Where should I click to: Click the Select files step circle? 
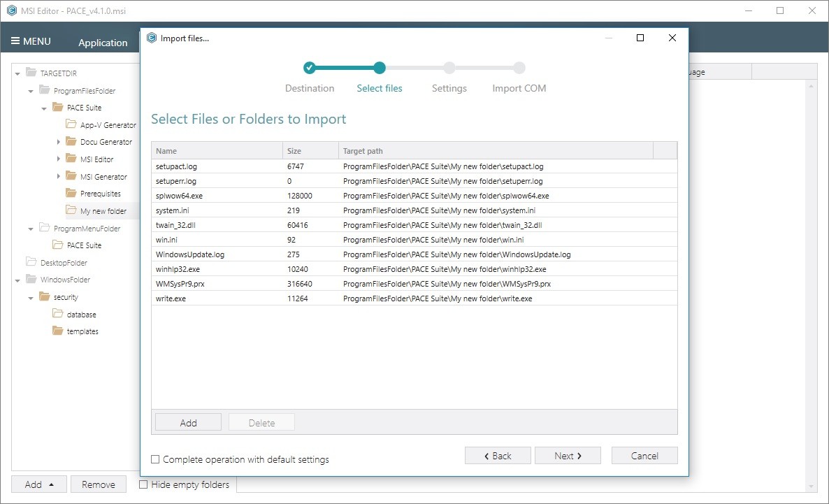pos(379,68)
